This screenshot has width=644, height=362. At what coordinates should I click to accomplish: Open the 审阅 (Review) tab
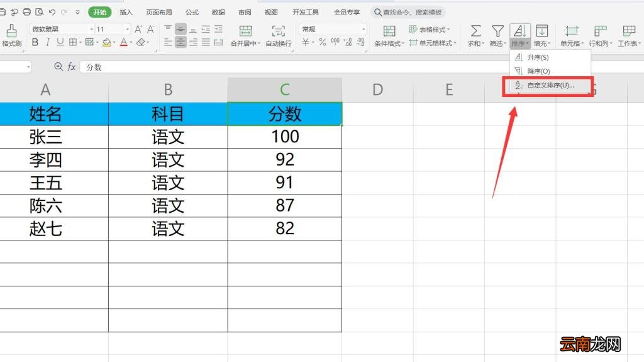(x=245, y=13)
